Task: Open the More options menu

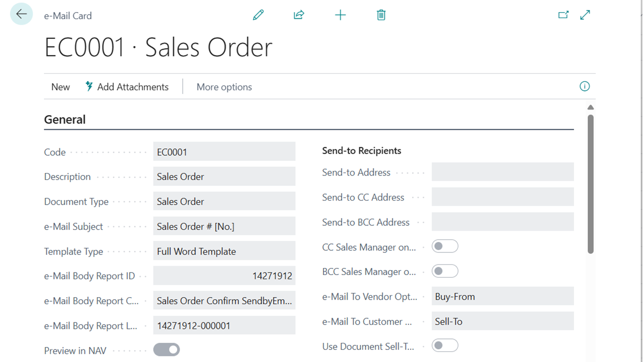Action: pos(224,87)
